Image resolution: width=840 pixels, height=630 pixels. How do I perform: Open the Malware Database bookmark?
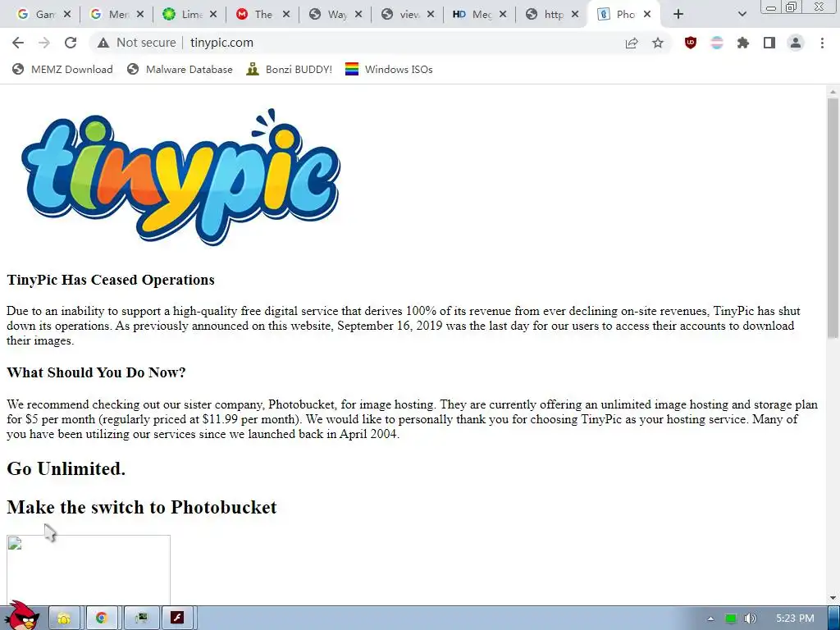[x=180, y=69]
